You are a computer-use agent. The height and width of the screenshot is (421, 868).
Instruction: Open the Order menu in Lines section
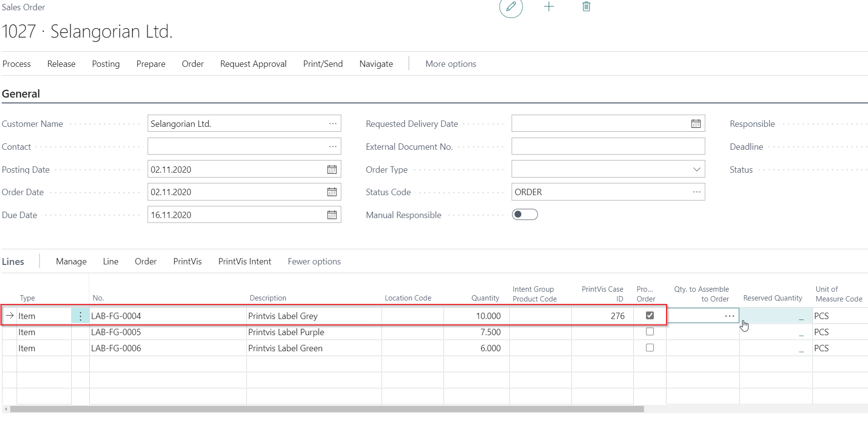(x=146, y=261)
